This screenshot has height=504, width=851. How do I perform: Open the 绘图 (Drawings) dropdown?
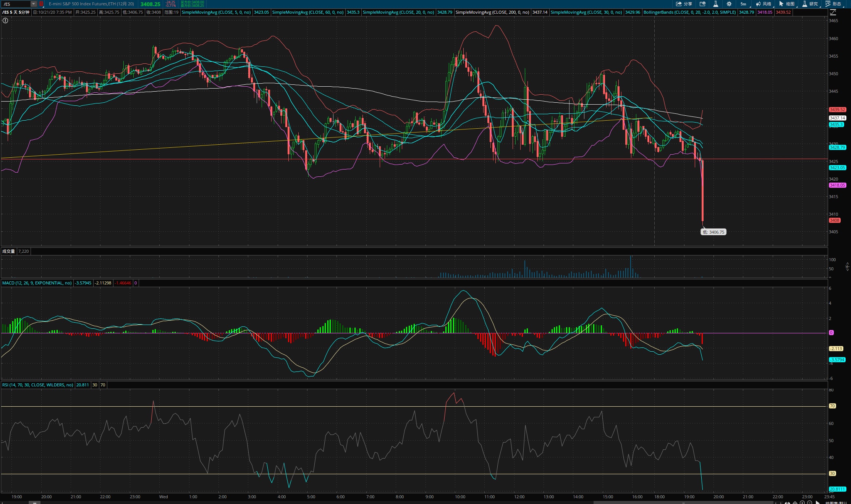click(x=787, y=4)
